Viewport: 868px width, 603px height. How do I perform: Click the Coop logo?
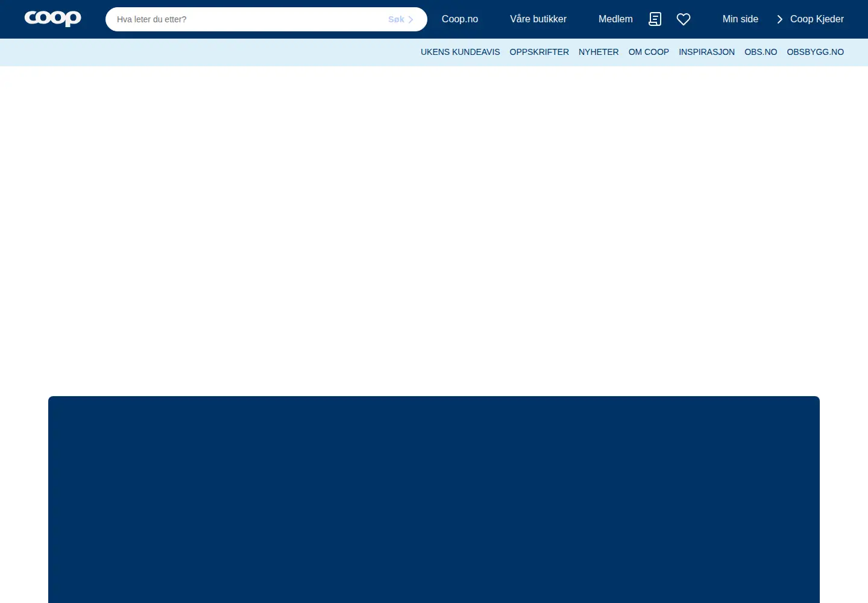click(52, 19)
